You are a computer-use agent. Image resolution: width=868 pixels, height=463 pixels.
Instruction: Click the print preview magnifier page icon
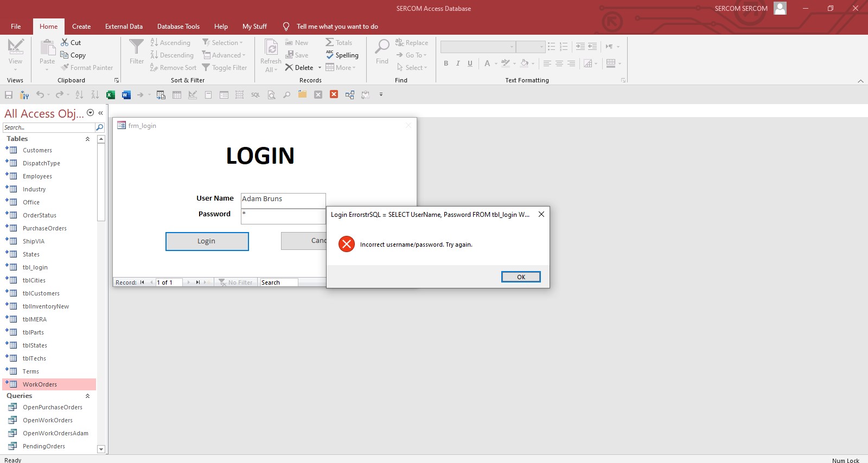tap(271, 95)
